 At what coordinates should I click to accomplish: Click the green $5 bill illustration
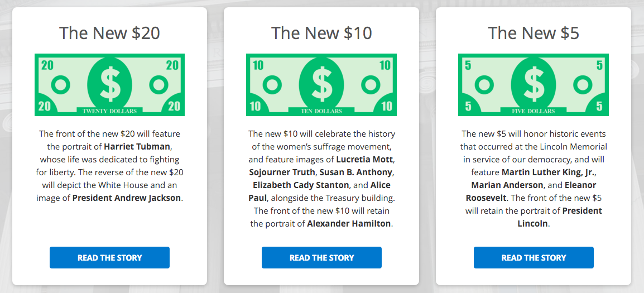[x=533, y=85]
